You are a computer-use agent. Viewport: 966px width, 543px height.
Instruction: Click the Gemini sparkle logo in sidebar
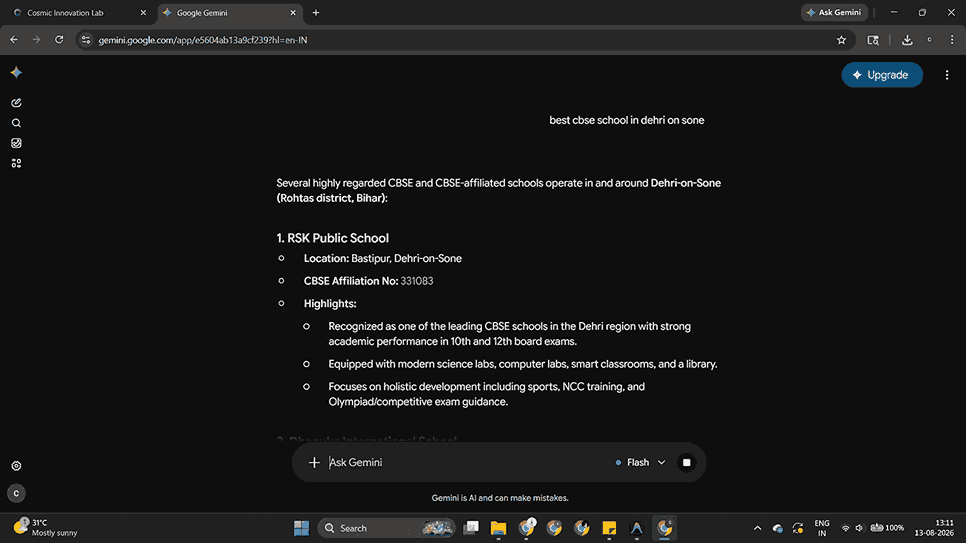click(x=16, y=73)
